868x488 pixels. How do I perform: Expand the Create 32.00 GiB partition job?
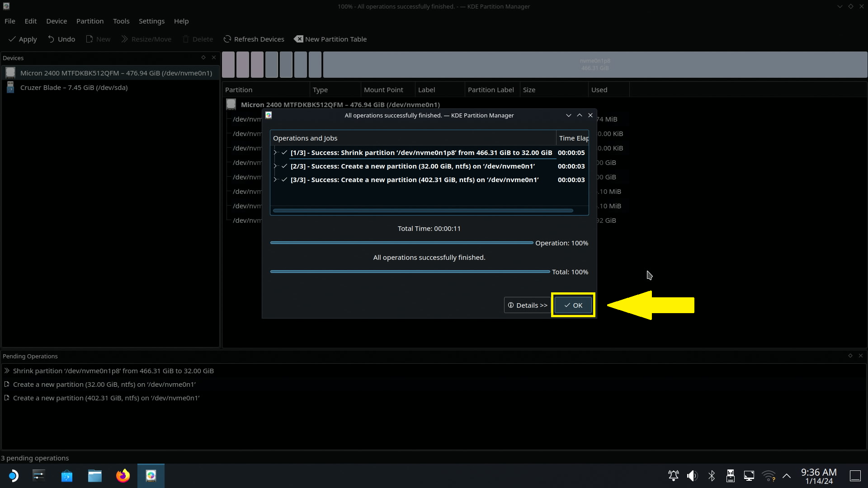275,166
